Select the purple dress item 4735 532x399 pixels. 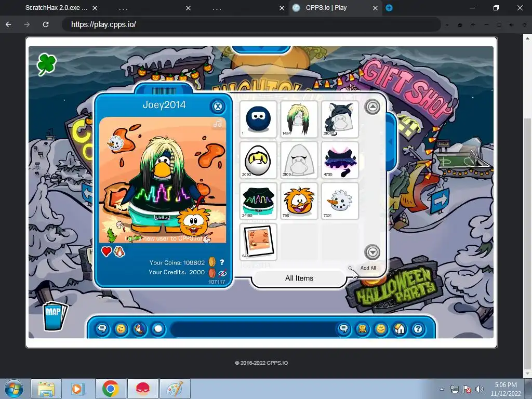tap(340, 160)
